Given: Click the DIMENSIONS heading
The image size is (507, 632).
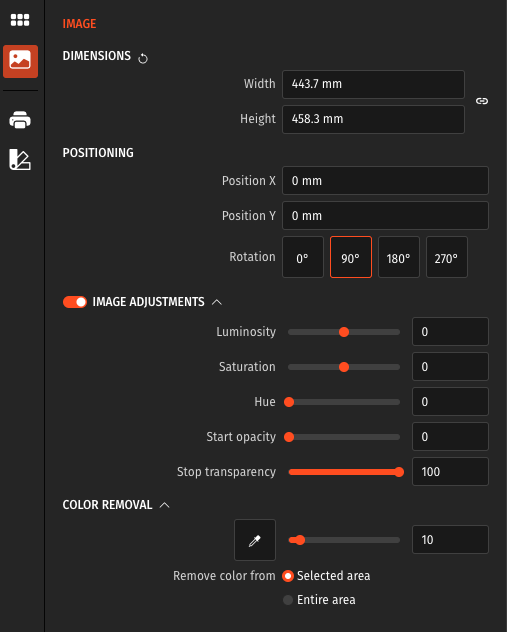Looking at the screenshot, I should click(x=97, y=56).
